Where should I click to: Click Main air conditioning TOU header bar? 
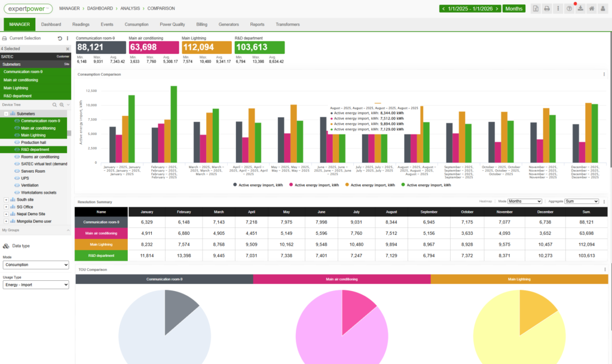[x=341, y=279]
